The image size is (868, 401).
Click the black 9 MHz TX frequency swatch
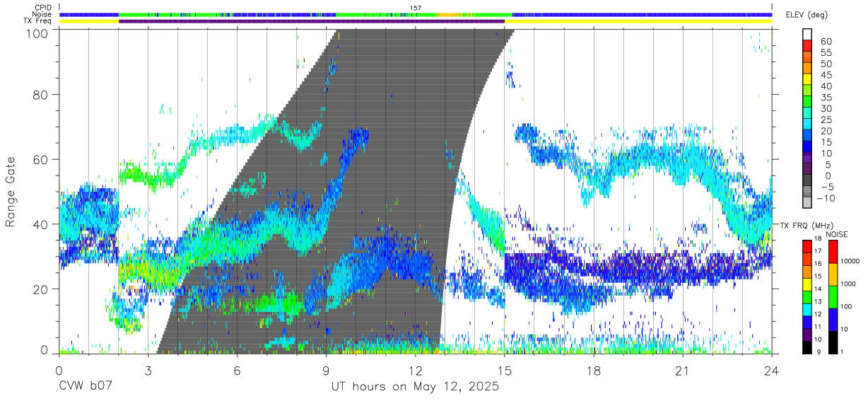(x=807, y=348)
